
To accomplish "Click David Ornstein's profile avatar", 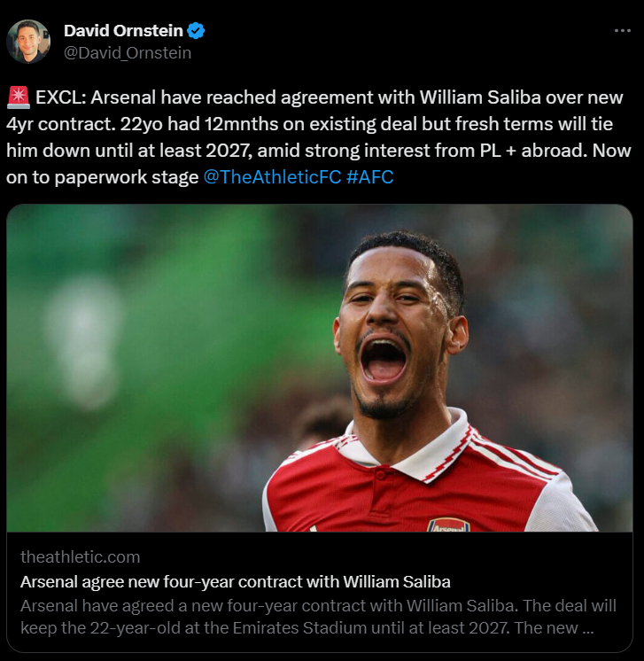I will pos(28,42).
